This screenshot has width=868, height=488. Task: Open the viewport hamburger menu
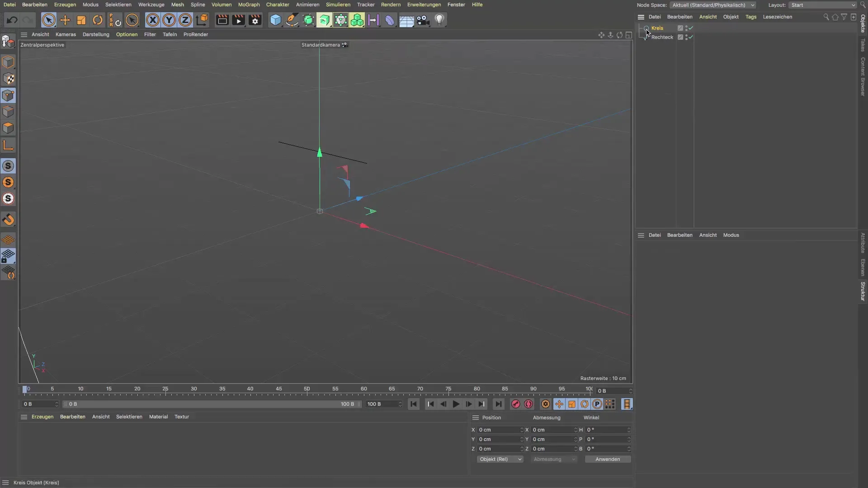[x=24, y=34]
